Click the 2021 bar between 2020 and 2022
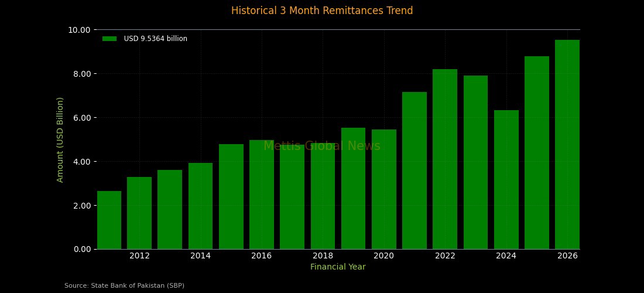 pyautogui.click(x=415, y=171)
